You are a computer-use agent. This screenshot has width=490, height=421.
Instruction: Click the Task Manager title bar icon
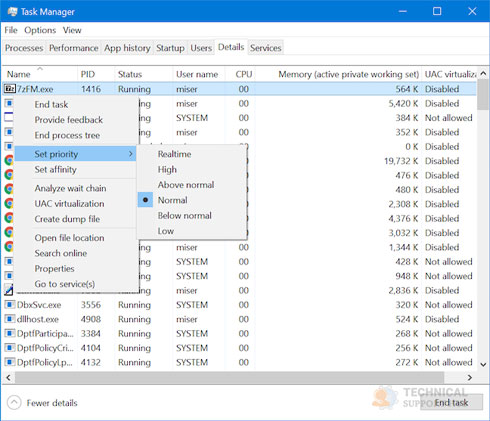pos(12,12)
